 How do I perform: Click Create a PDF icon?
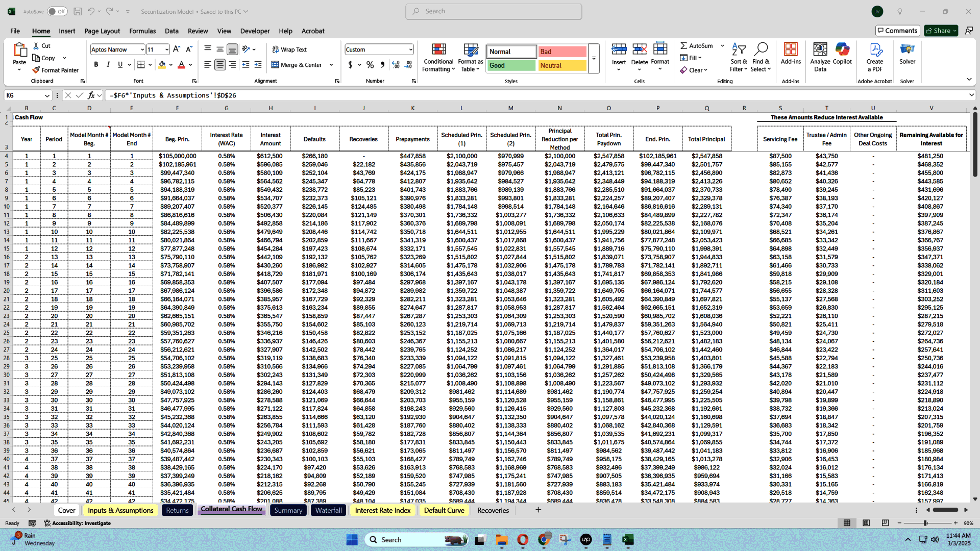(875, 49)
